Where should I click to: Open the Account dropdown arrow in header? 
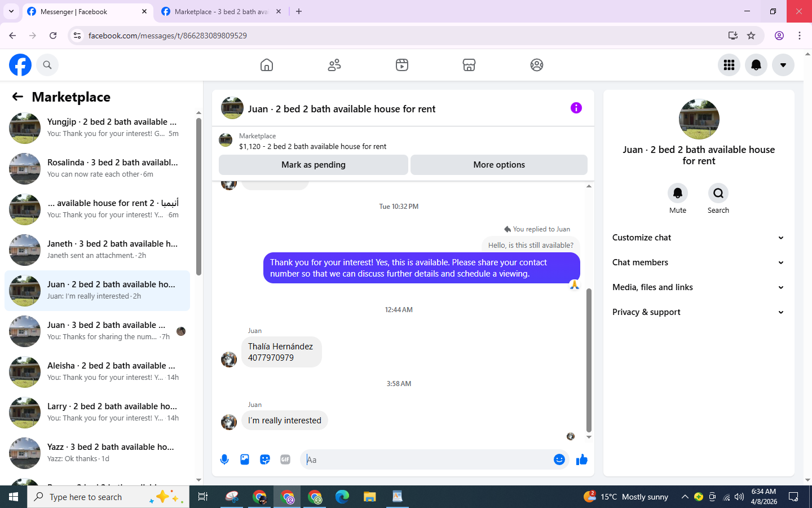783,65
